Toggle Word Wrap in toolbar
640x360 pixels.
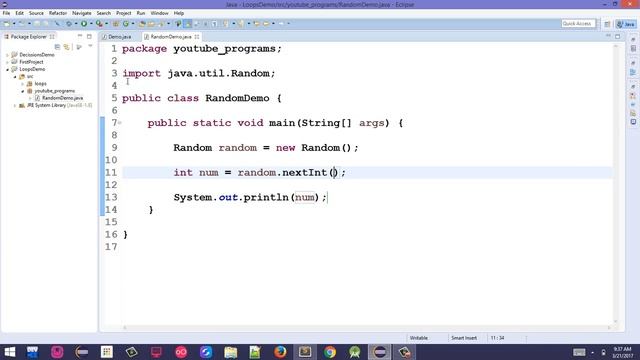[197, 24]
